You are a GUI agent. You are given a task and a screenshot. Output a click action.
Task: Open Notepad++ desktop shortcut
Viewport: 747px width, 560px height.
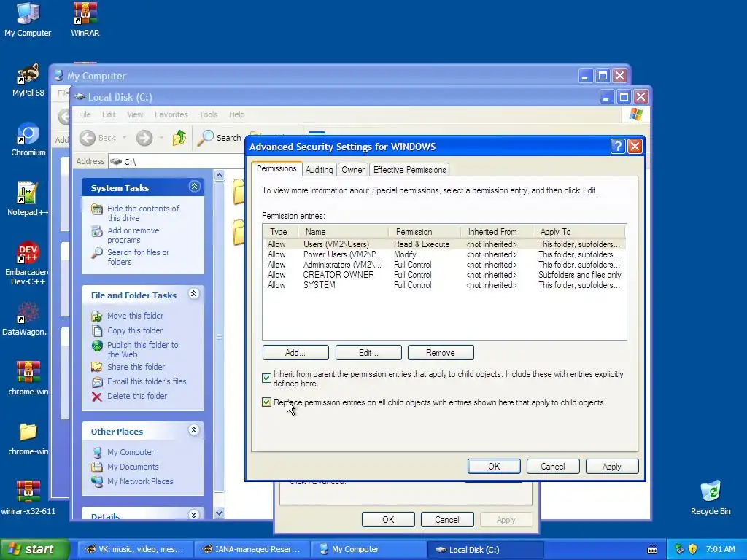click(x=28, y=199)
